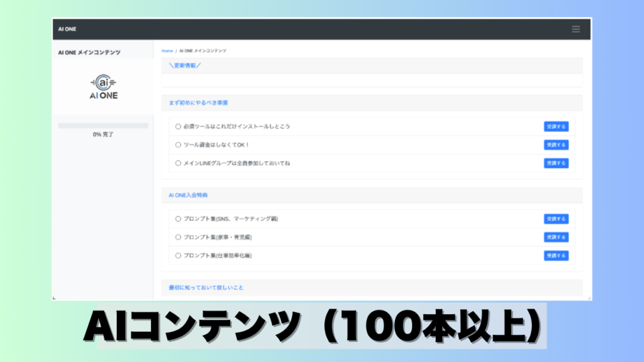Open lesson プロンプト集(家事・育児編)
The height and width of the screenshot is (362, 644).
(218, 237)
